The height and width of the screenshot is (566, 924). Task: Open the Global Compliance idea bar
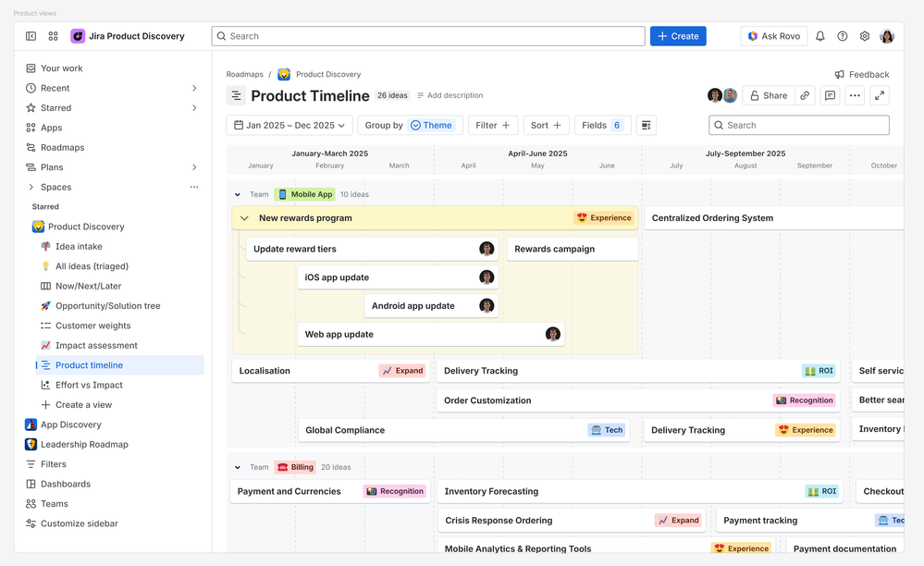(463, 430)
